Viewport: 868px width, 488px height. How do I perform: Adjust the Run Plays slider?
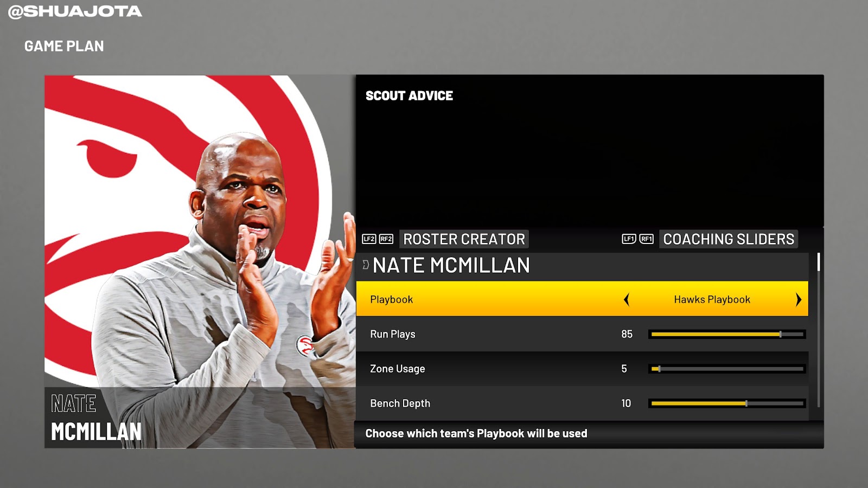click(x=727, y=335)
